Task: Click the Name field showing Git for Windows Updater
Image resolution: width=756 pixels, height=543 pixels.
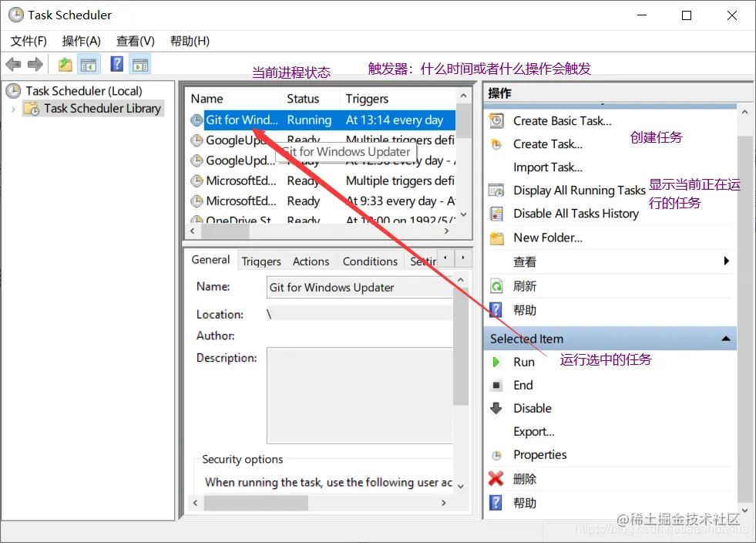Action: click(360, 288)
